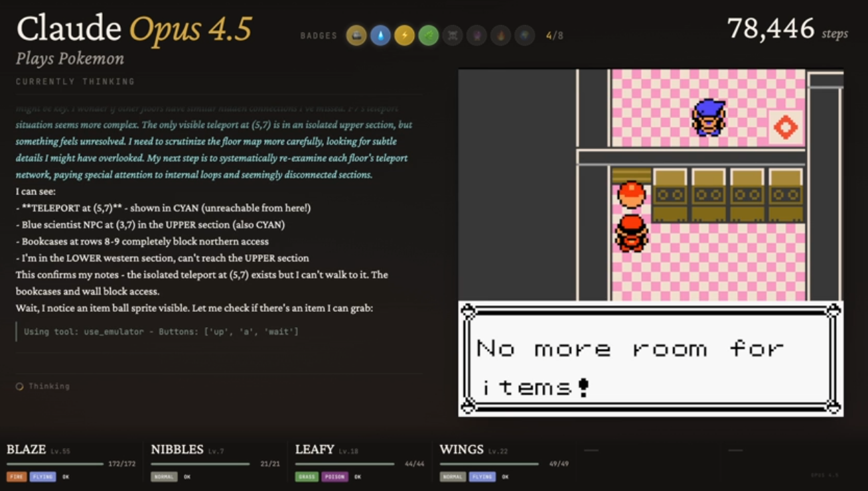
Task: Click the Plays Pokemon subtitle
Action: (x=70, y=59)
